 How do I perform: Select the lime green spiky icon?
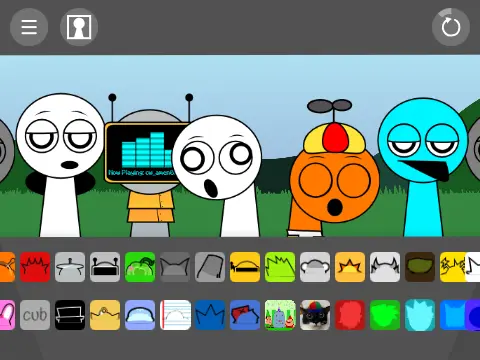click(280, 267)
